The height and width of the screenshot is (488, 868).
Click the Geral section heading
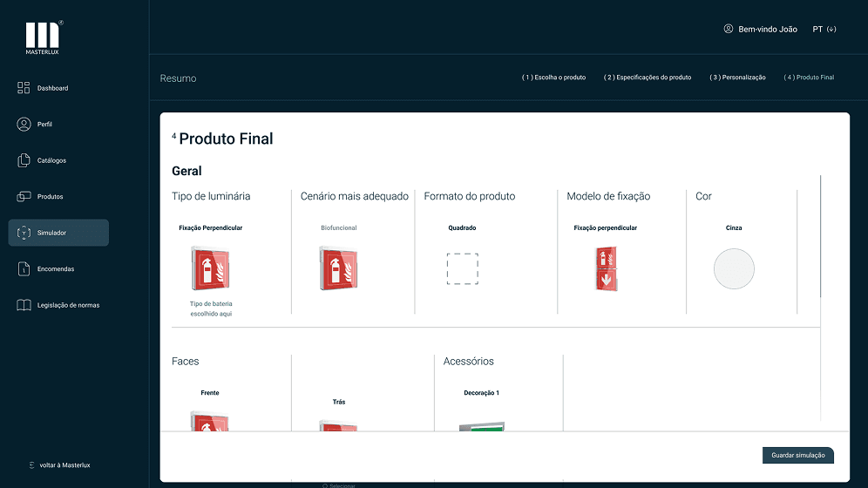coord(186,171)
